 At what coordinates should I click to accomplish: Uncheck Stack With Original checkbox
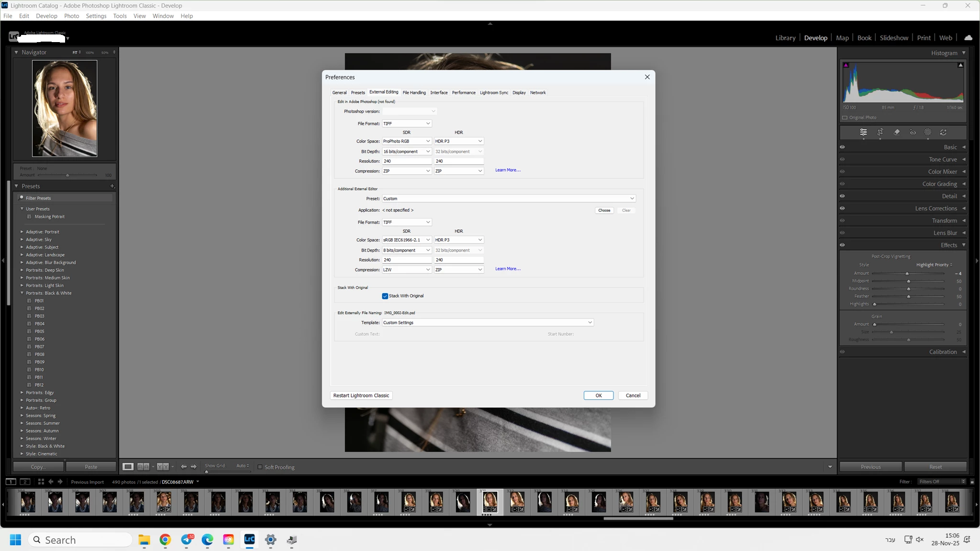(385, 296)
